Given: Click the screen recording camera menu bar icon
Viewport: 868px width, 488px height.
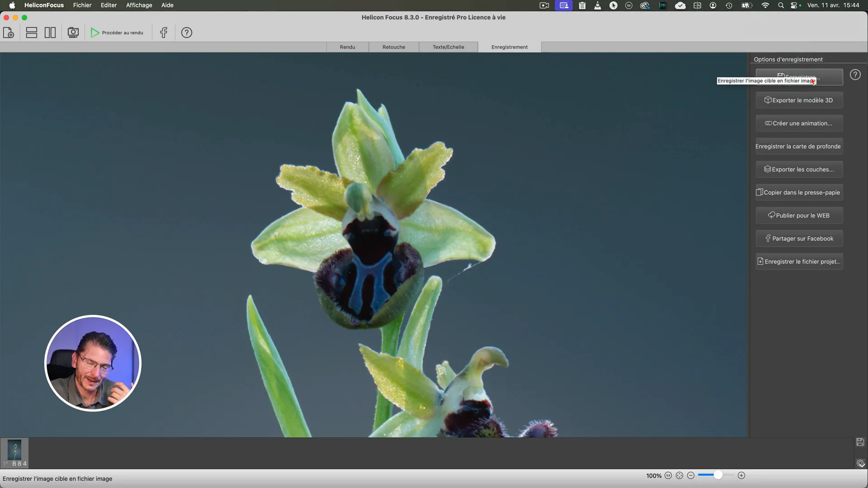Looking at the screenshot, I should point(544,5).
